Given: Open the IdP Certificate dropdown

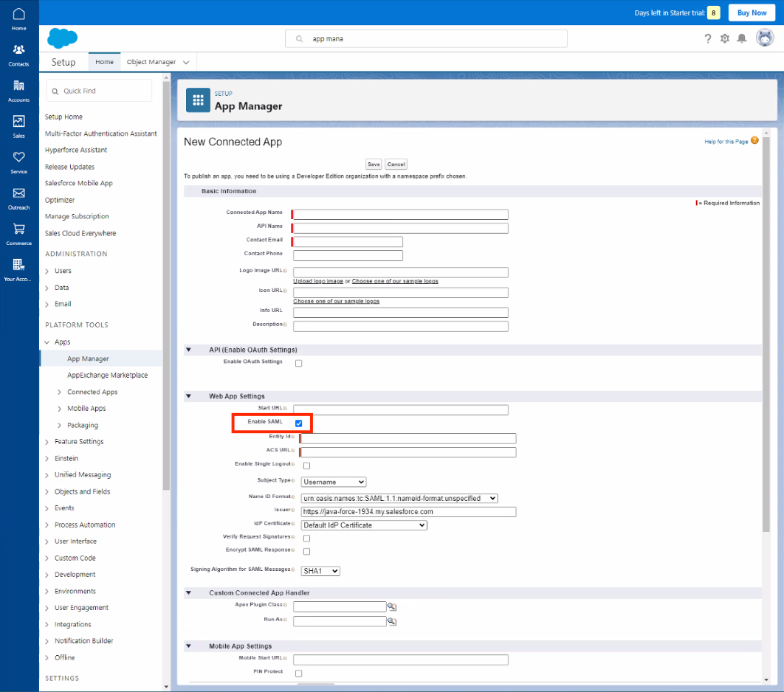Looking at the screenshot, I should [x=364, y=525].
